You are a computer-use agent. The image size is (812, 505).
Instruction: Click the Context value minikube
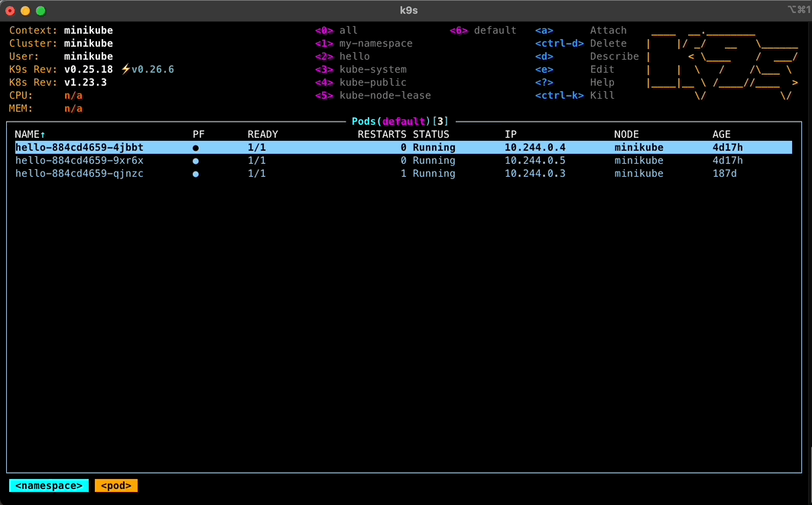(89, 31)
